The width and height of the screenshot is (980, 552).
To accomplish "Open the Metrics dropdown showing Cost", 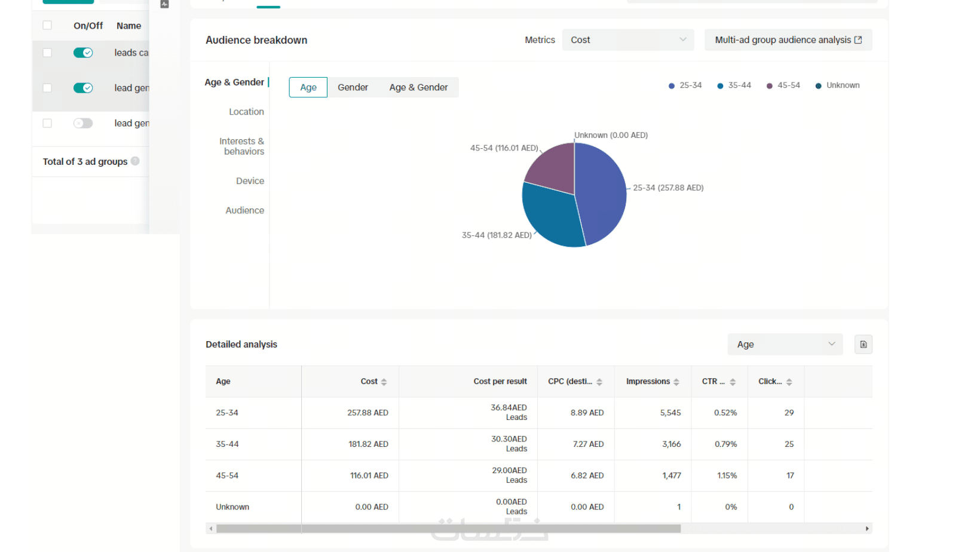I will (628, 40).
